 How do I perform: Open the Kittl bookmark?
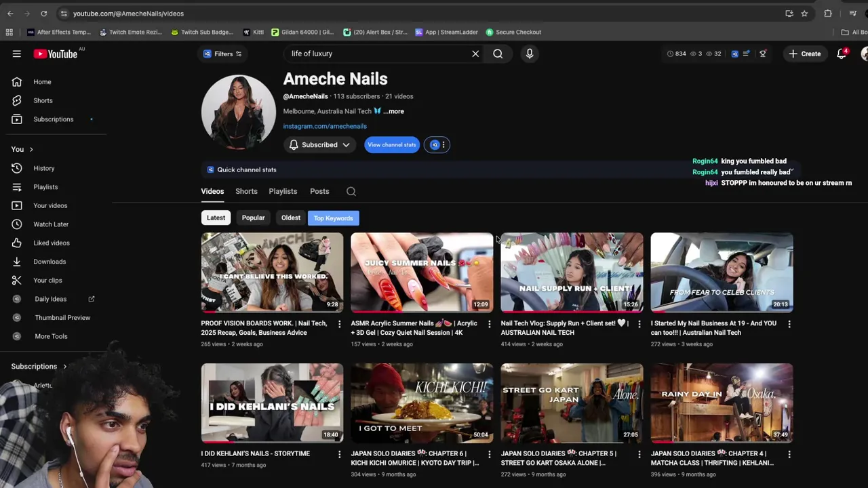[254, 32]
